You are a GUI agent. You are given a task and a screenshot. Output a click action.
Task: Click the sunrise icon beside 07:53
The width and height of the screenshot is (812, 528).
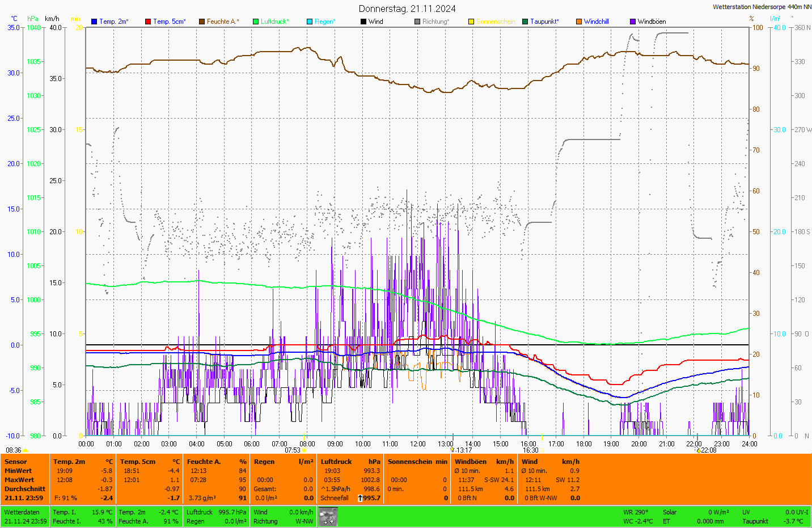coord(304,450)
